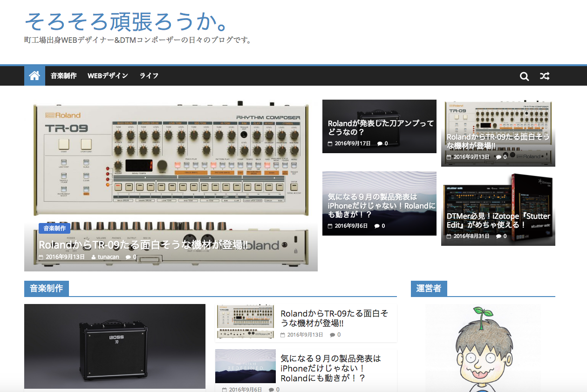Open the small Redefined landscape thumbnail
The height and width of the screenshot is (392, 587).
[246, 366]
